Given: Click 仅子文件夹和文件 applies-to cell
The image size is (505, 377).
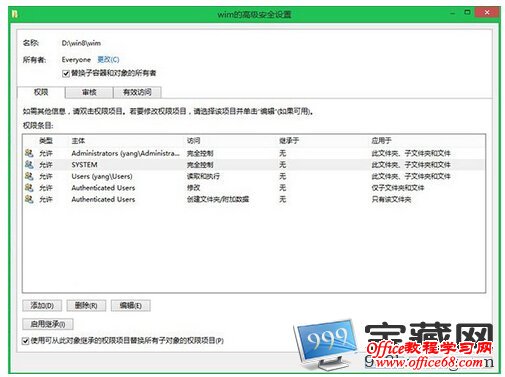Looking at the screenshot, I should [x=398, y=188].
